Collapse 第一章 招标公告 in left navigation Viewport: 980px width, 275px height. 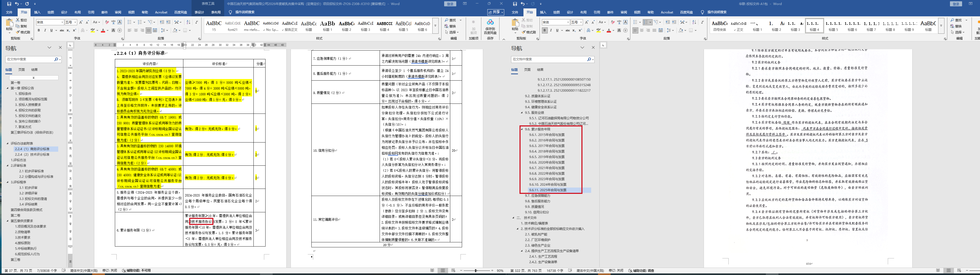pyautogui.click(x=7, y=88)
